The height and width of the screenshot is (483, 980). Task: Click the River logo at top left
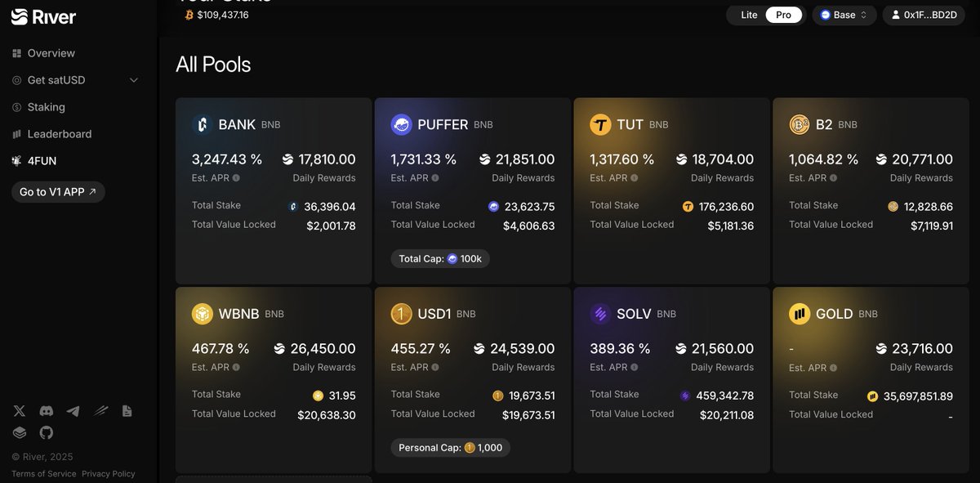(x=43, y=16)
